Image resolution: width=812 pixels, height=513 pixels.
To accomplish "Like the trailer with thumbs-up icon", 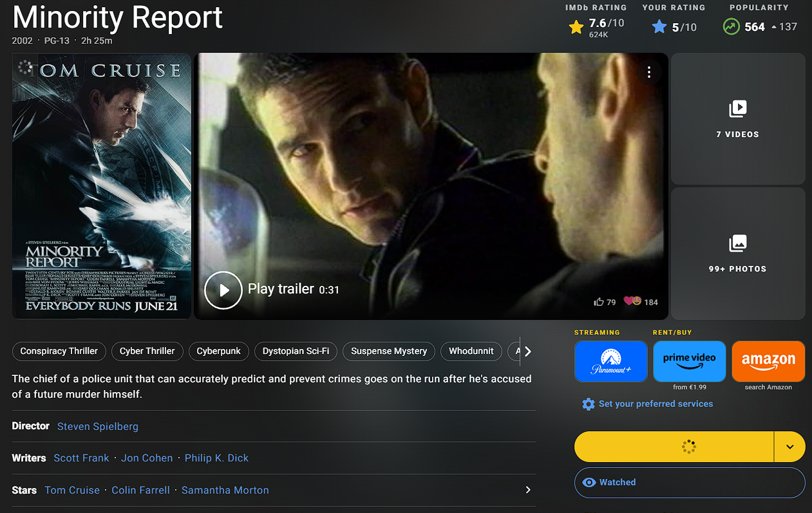I will 599,302.
